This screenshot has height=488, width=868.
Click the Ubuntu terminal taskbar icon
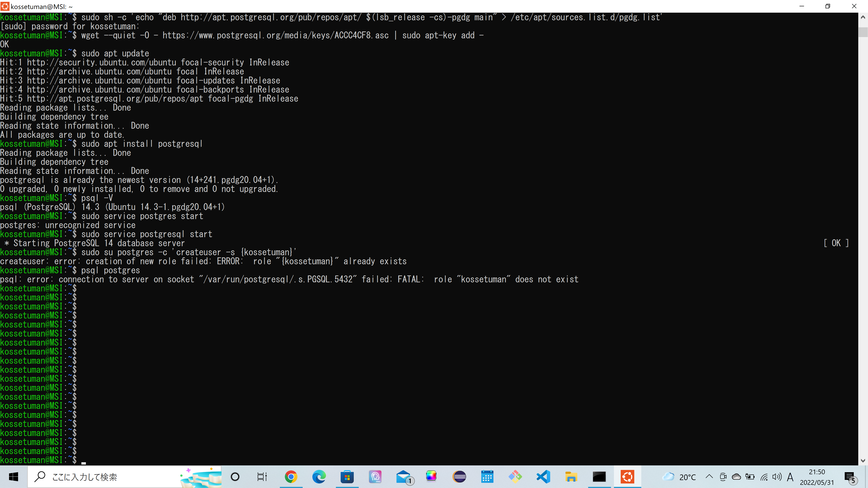(627, 477)
